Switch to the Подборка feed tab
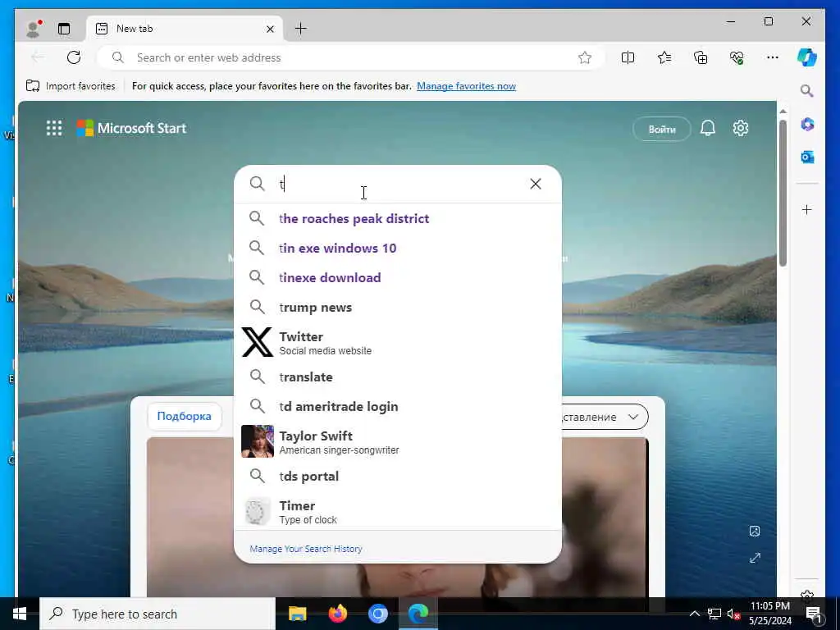The image size is (840, 630). (x=185, y=416)
